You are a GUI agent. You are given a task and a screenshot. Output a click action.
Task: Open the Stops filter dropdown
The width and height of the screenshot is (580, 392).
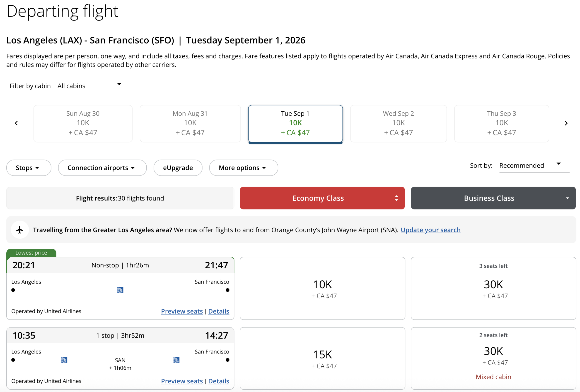tap(29, 168)
